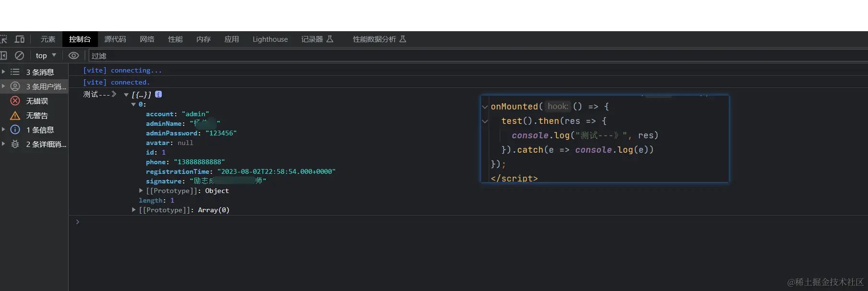Click the live expression eye icon
Image resolution: width=868 pixels, height=291 pixels.
pos(73,56)
